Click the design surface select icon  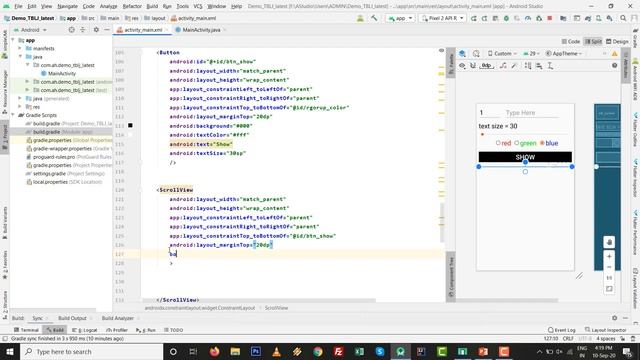[462, 53]
